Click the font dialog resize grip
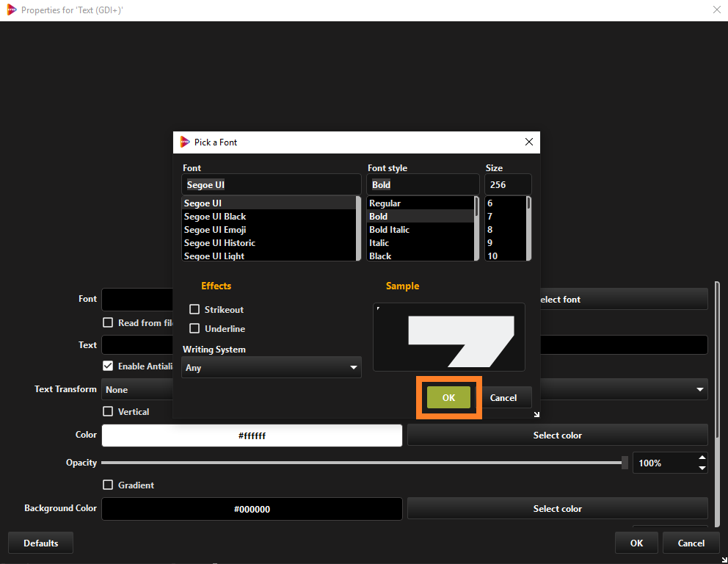 tap(536, 414)
